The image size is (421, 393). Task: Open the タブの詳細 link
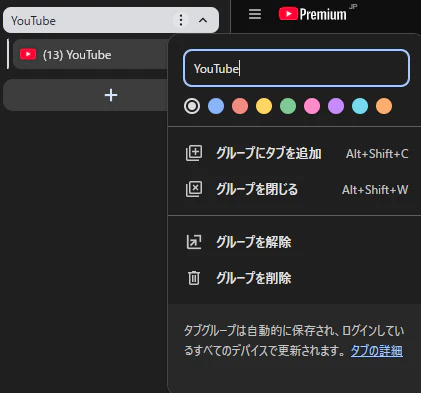(x=377, y=351)
